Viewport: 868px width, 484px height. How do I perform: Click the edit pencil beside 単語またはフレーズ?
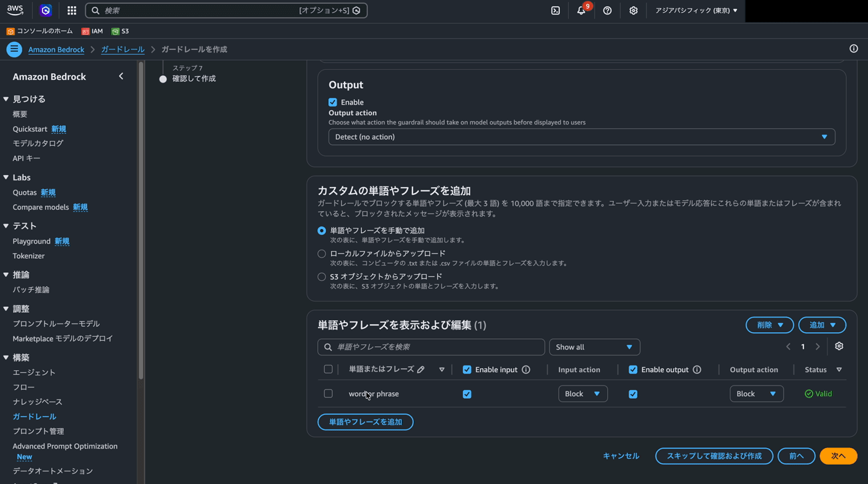[421, 369]
